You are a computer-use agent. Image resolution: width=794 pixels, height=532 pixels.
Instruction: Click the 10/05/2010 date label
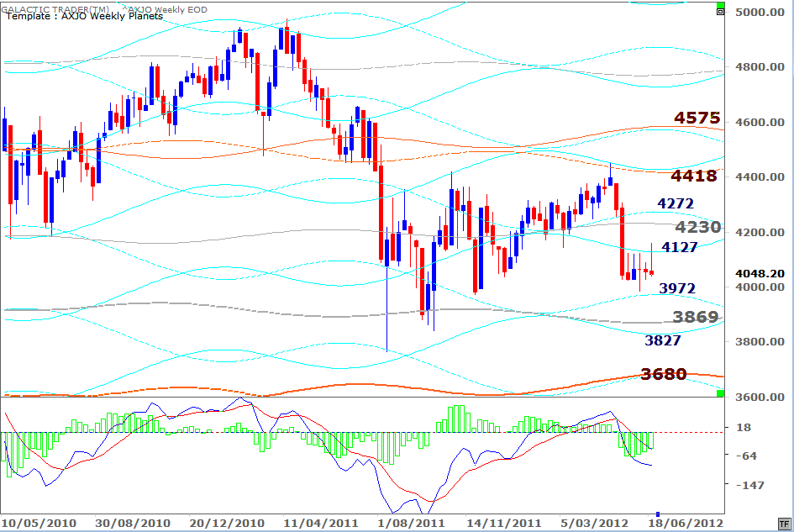click(39, 523)
